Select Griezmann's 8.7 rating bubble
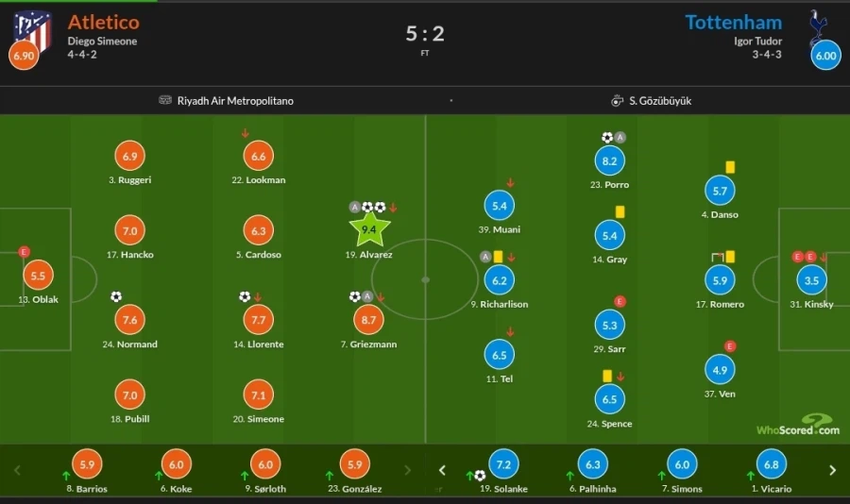Viewport: 850px width, 504px height. pyautogui.click(x=368, y=321)
